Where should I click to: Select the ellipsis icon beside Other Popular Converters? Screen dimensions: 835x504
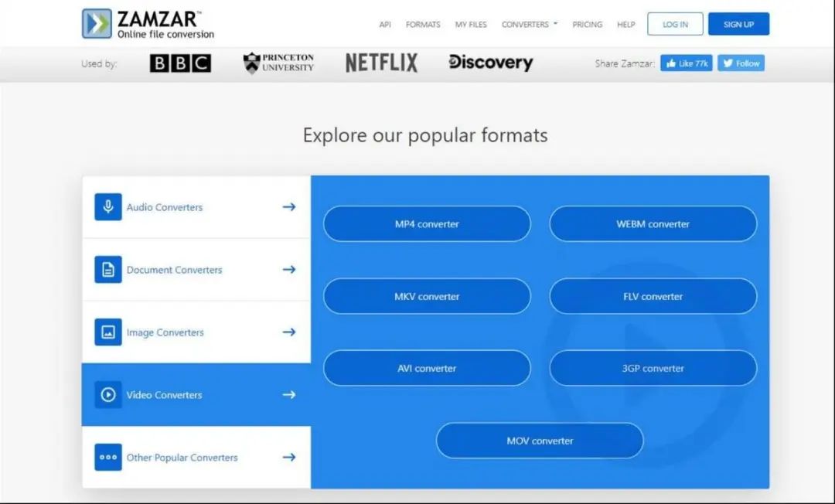coord(107,457)
